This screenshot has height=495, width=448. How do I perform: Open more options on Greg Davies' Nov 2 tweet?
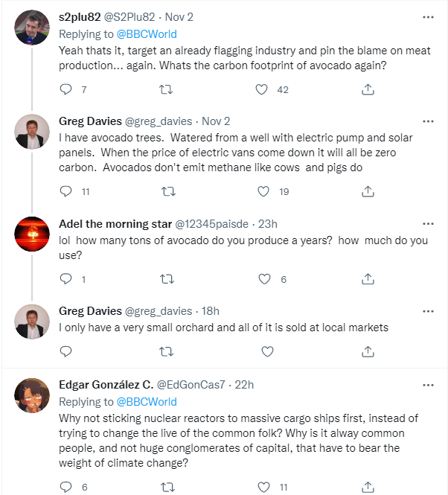pyautogui.click(x=428, y=121)
